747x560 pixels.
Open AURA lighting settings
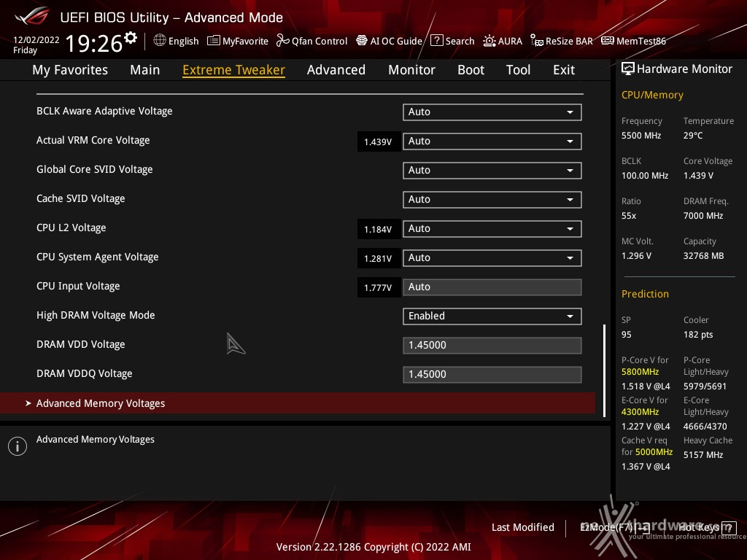503,41
